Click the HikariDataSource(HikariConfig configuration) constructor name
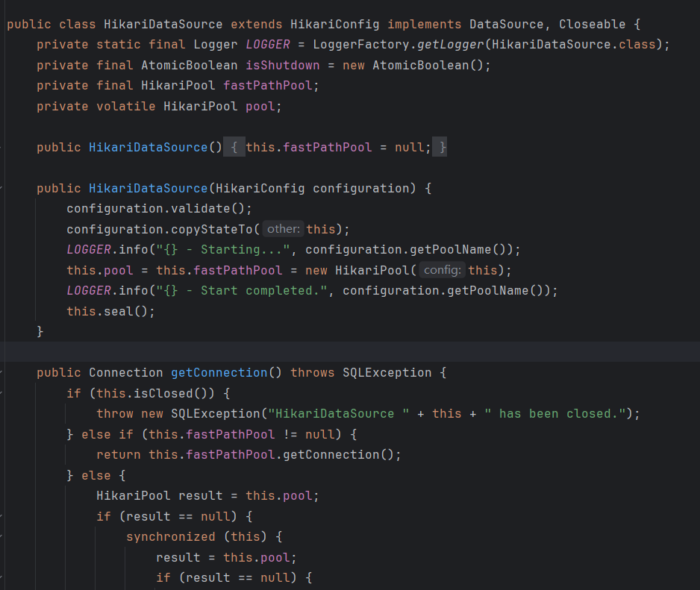Image resolution: width=700 pixels, height=590 pixels. pos(149,188)
